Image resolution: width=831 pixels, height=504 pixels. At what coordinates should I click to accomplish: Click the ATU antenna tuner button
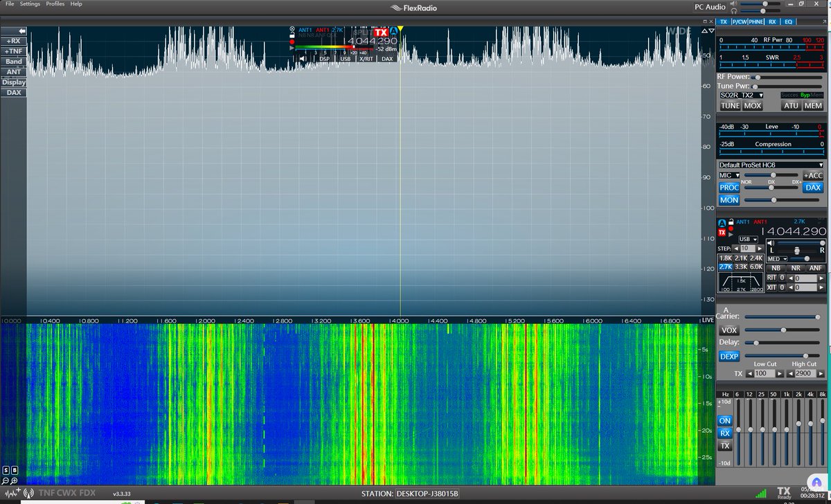point(791,106)
